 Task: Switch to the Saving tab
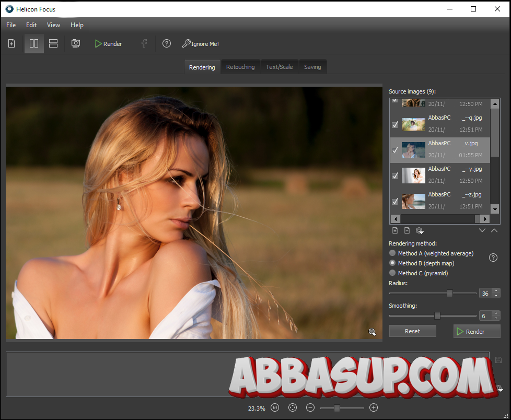312,67
